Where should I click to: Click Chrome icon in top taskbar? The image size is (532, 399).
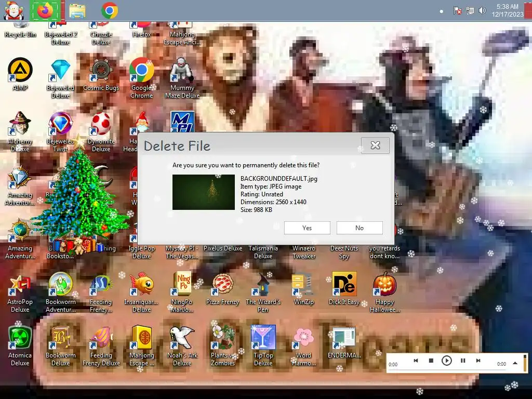point(109,10)
